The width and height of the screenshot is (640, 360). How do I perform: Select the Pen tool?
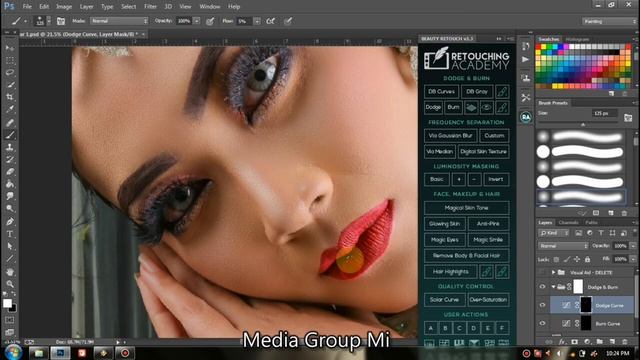click(10, 222)
